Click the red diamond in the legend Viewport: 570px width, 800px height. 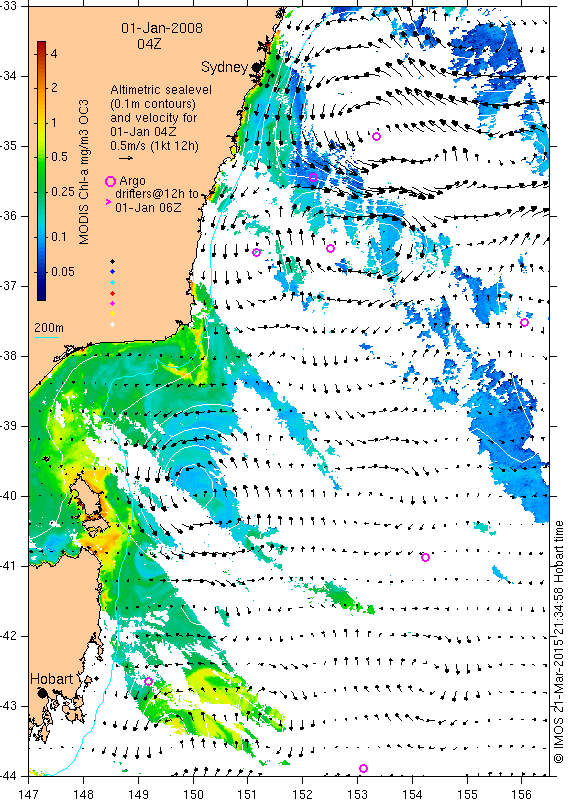click(113, 293)
